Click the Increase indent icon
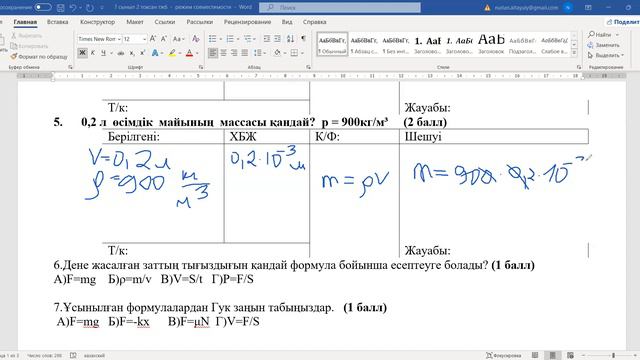Screen dimensions: 640x360 [277, 39]
